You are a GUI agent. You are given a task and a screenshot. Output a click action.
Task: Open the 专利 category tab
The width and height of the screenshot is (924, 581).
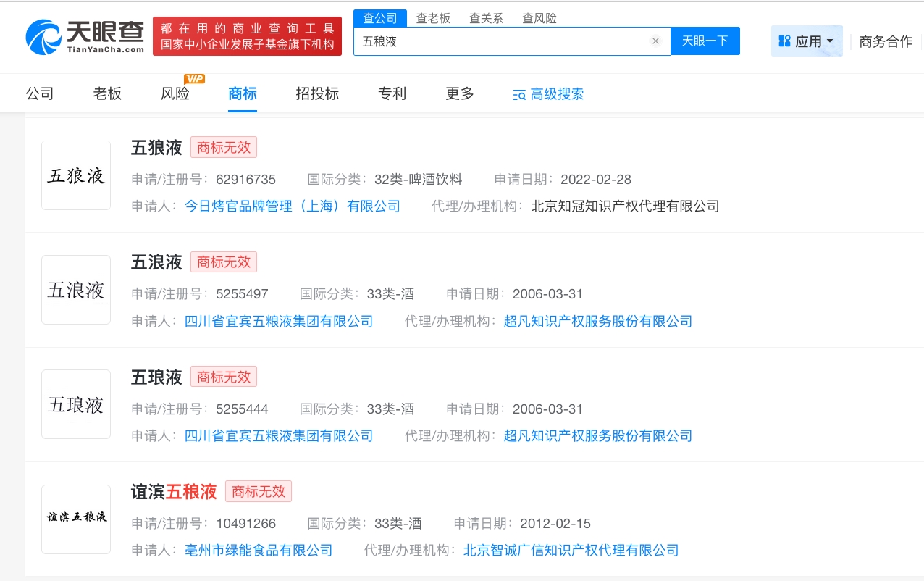392,93
